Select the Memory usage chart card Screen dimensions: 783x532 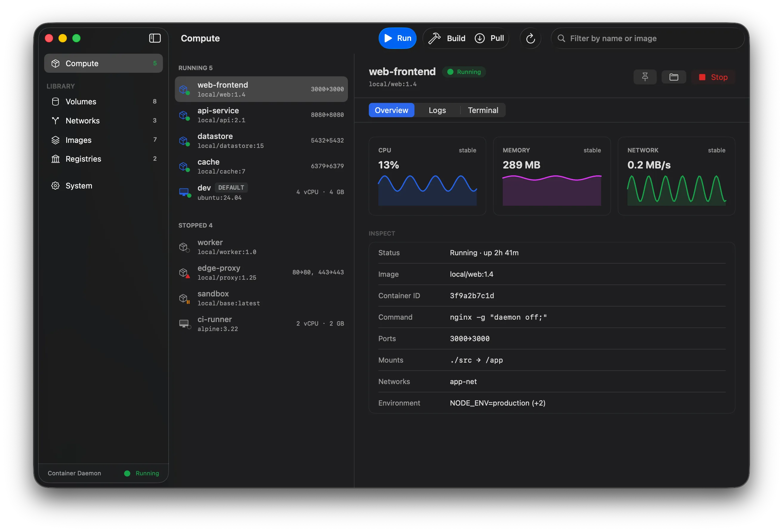tap(551, 176)
